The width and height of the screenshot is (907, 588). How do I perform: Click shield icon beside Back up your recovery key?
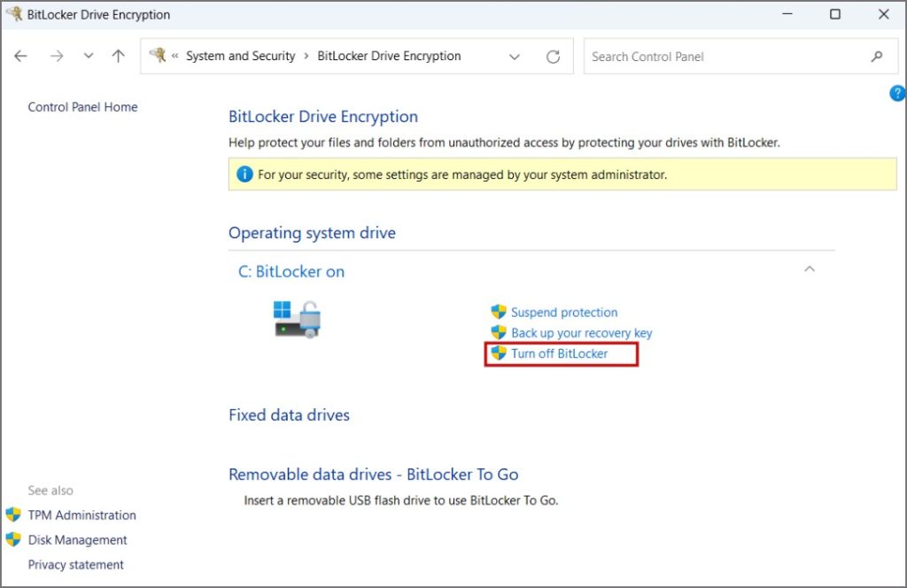pos(498,332)
